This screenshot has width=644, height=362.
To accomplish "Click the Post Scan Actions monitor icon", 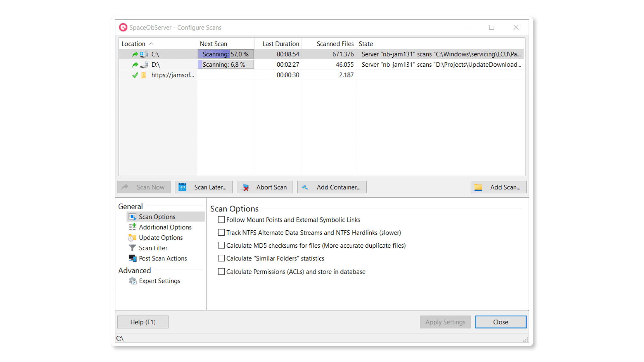I will click(x=132, y=258).
